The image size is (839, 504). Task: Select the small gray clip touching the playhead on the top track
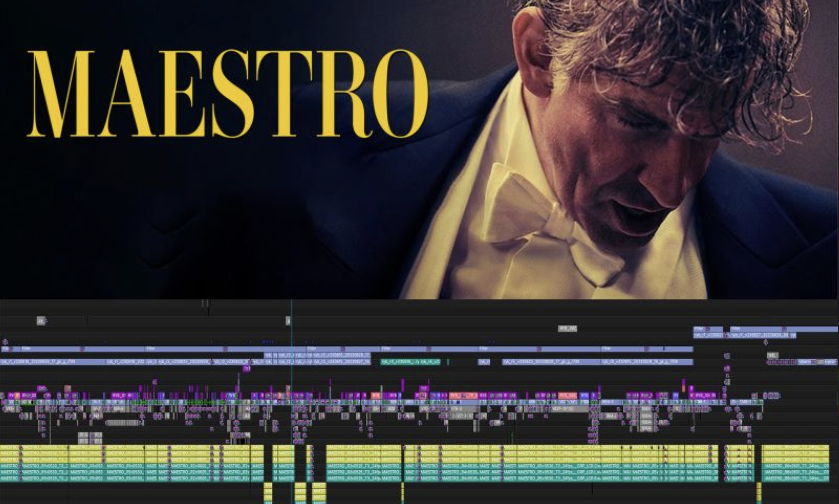coord(288,321)
